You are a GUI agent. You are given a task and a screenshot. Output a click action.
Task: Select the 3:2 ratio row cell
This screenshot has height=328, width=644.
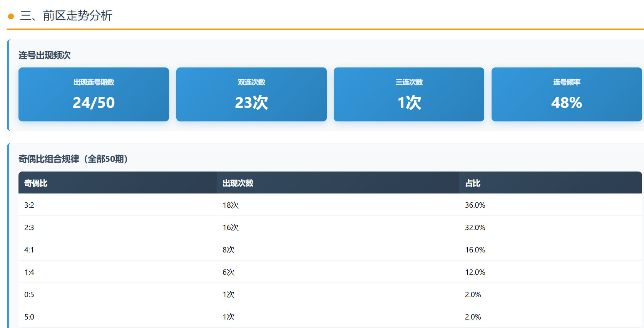(x=29, y=205)
